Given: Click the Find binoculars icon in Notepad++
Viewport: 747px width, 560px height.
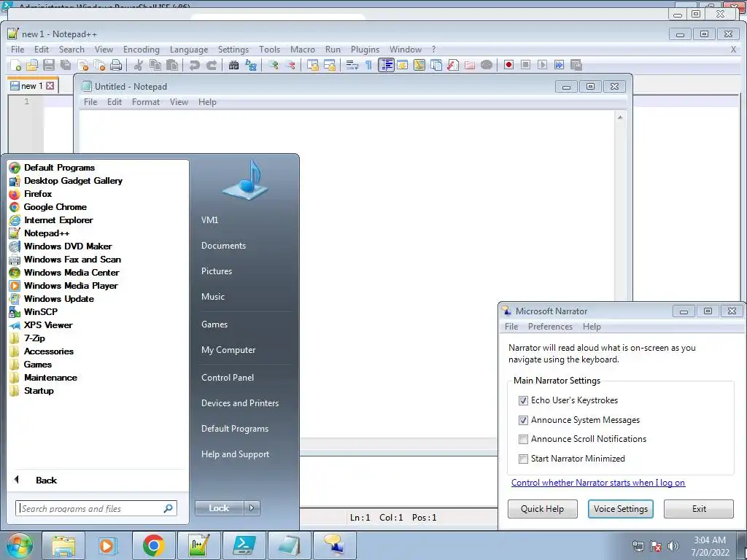Looking at the screenshot, I should [233, 65].
